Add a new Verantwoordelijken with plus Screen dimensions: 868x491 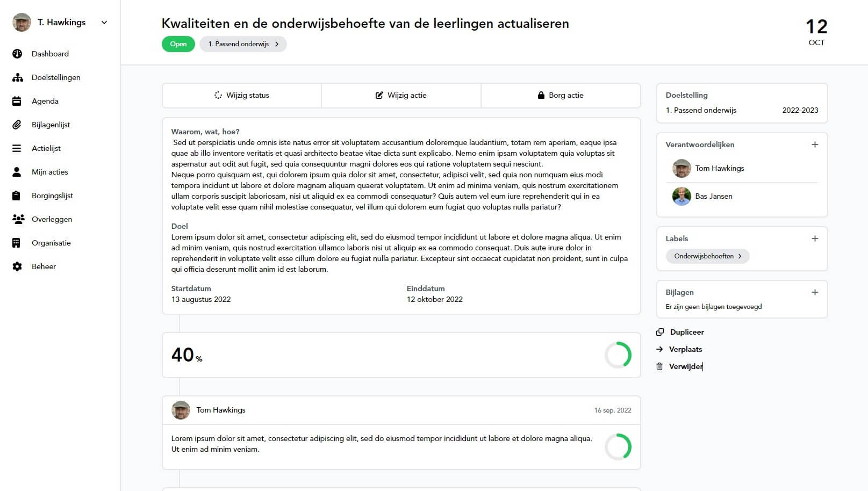(815, 145)
